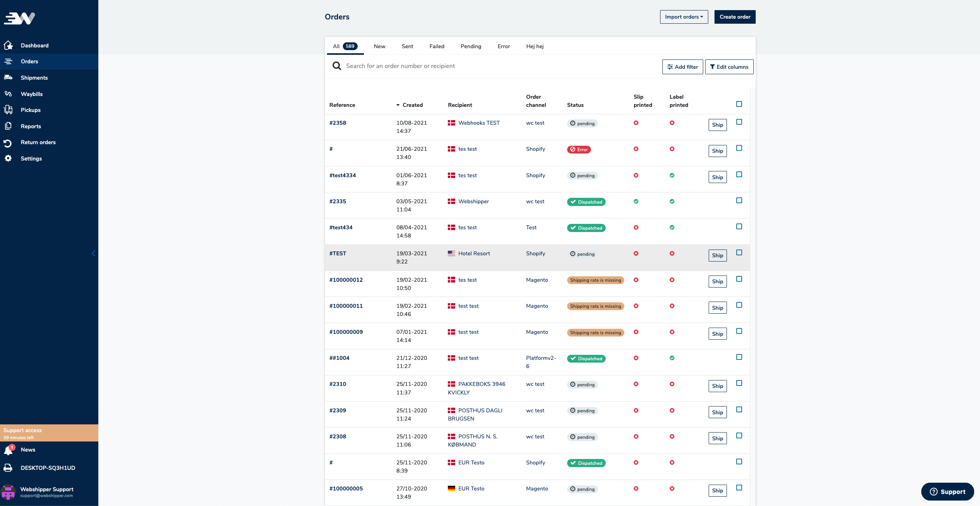Collapse the sidebar with the chevron
Screen dimensions: 980x506
click(x=93, y=253)
